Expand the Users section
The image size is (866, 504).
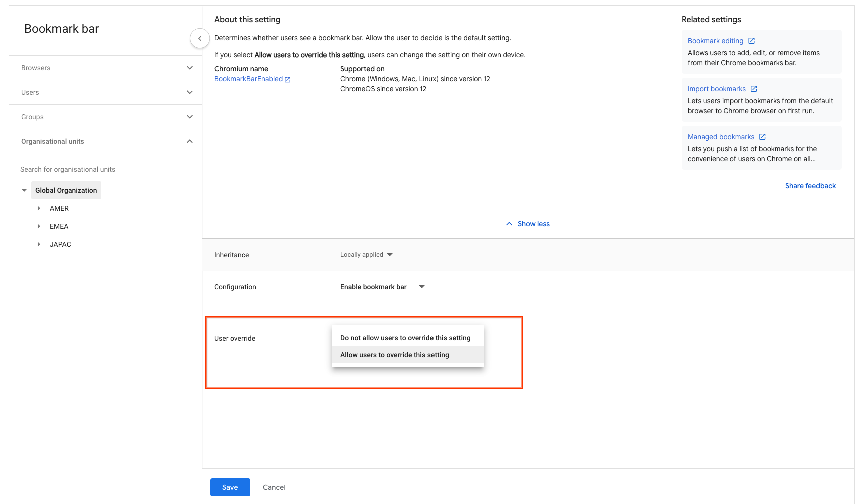click(x=190, y=92)
